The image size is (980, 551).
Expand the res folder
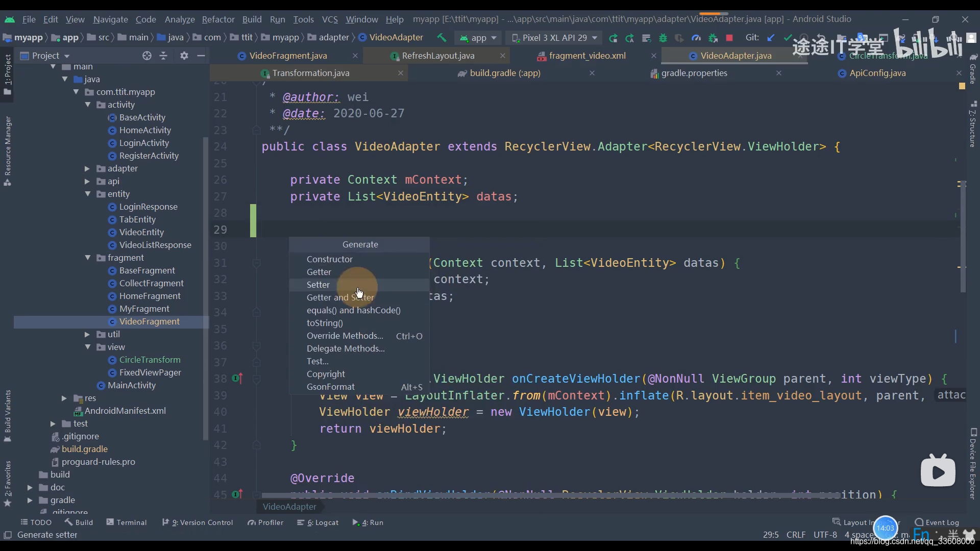(64, 398)
